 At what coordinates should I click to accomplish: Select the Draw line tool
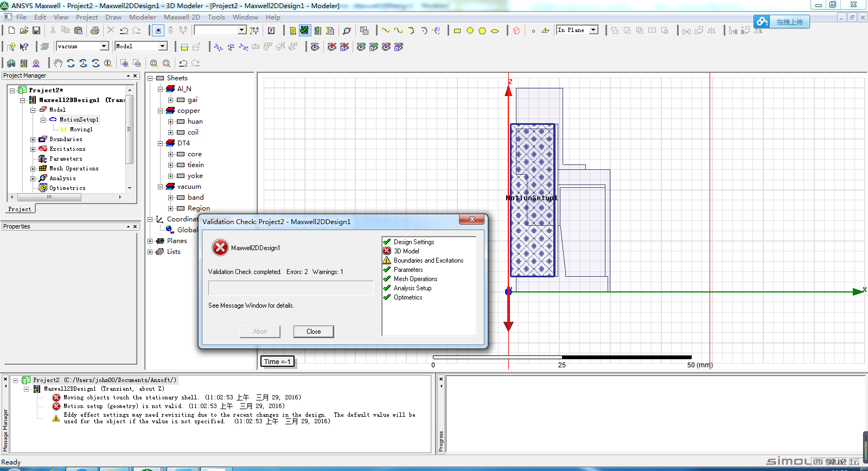pyautogui.click(x=386, y=30)
